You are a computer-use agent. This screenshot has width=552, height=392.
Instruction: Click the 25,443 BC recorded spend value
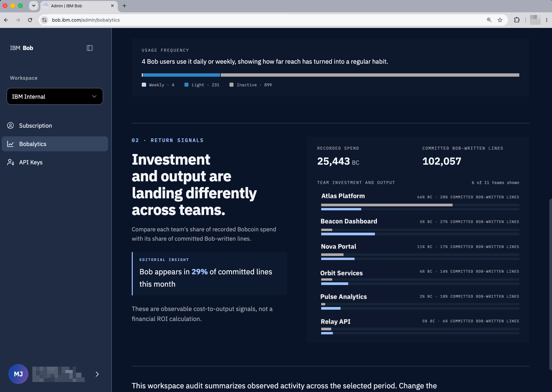(x=338, y=161)
